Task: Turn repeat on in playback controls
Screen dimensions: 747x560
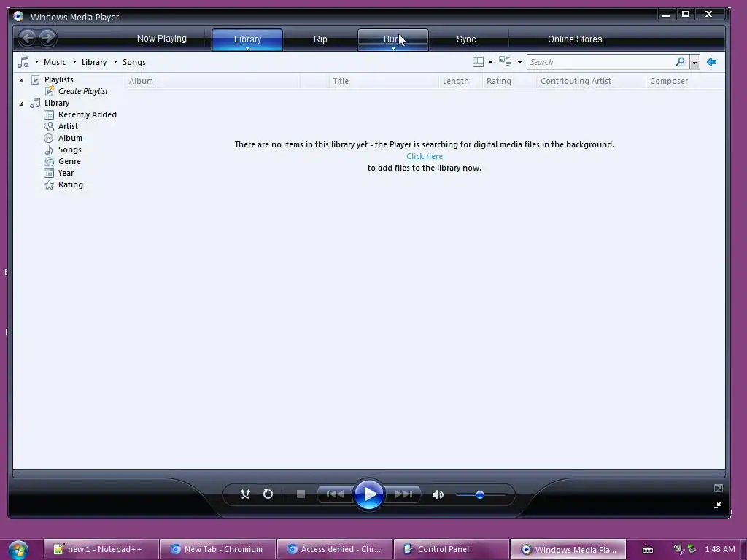Action: pos(268,494)
